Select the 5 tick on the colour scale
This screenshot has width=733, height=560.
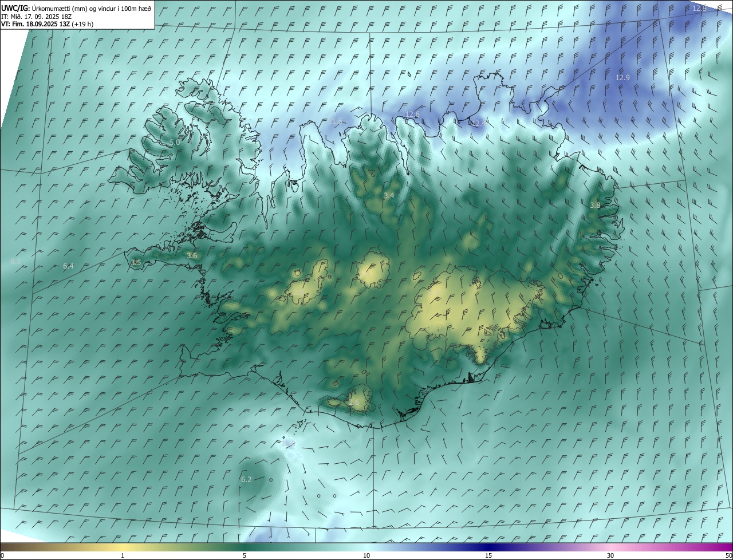click(x=245, y=555)
